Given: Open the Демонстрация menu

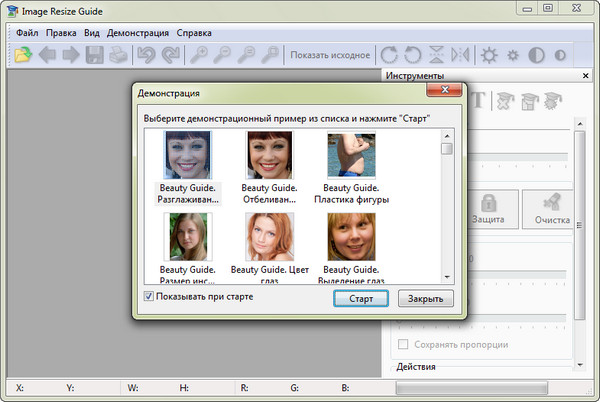Looking at the screenshot, I should tap(137, 32).
